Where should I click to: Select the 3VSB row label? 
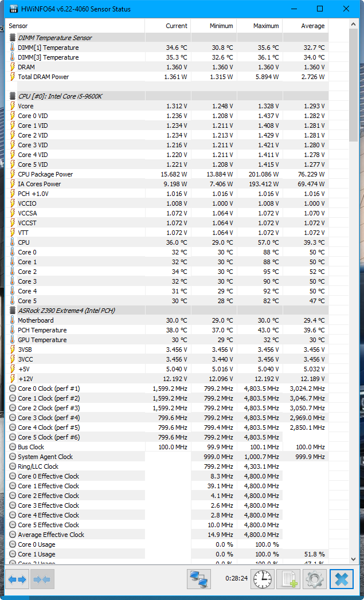(25, 350)
